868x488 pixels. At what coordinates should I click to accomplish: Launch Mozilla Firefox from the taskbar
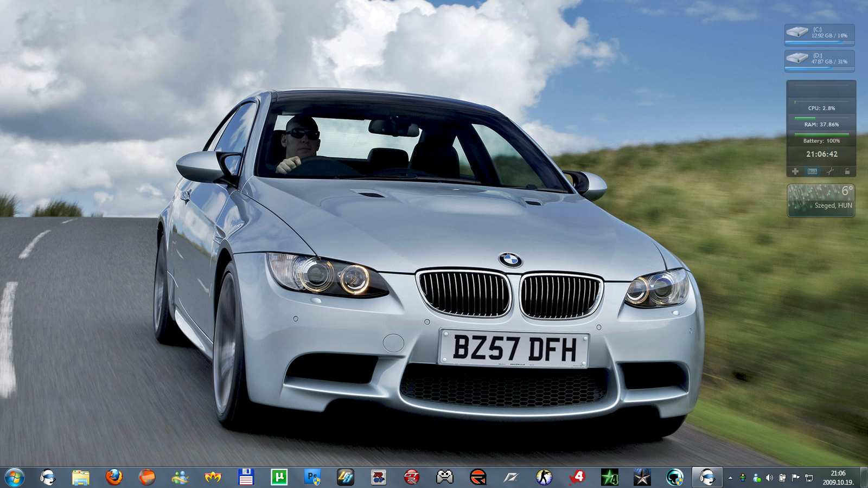point(114,477)
